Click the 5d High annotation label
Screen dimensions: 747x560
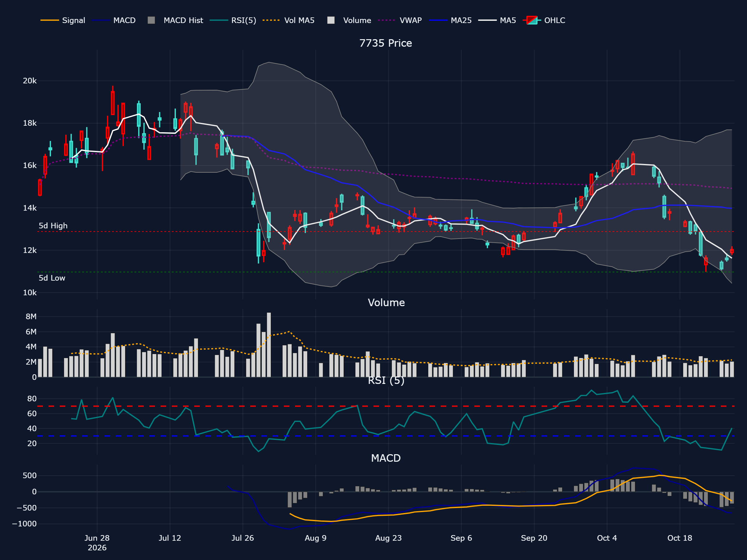[x=53, y=226]
